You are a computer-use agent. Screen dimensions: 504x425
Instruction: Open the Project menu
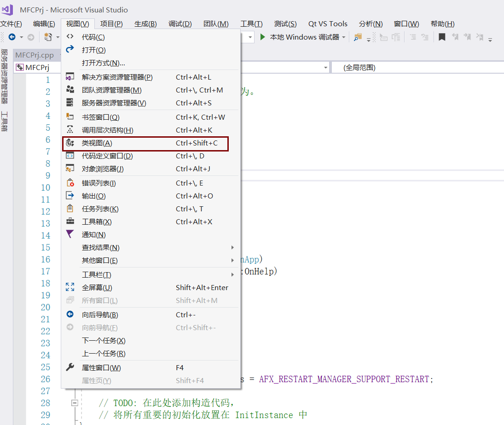click(x=111, y=24)
